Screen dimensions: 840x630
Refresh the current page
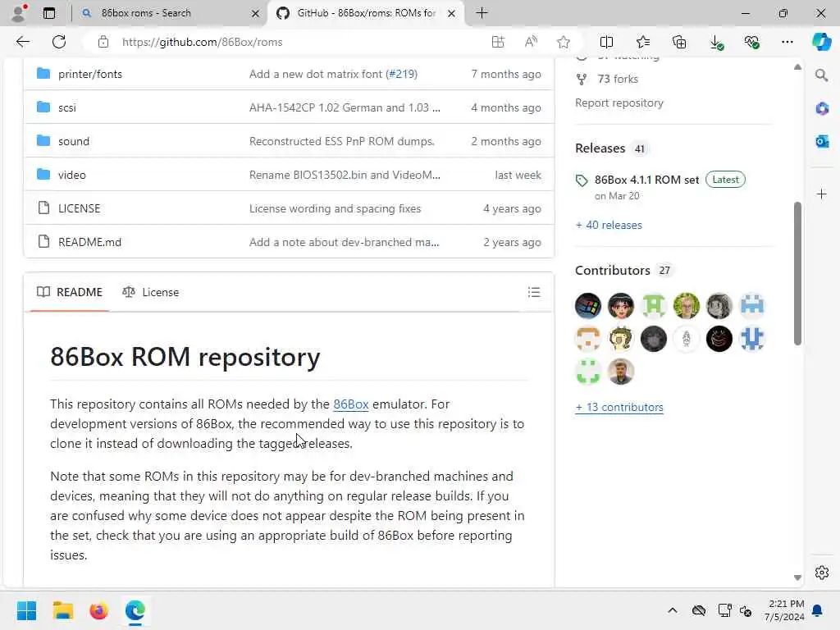pyautogui.click(x=59, y=42)
